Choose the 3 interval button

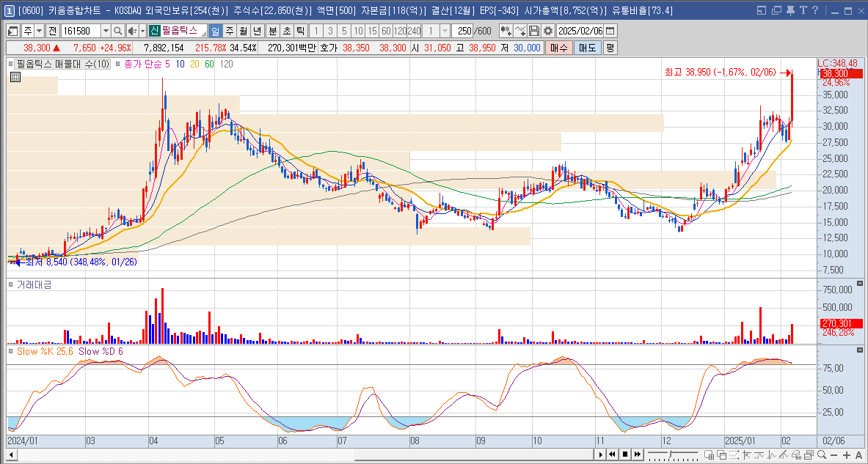pyautogui.click(x=330, y=30)
